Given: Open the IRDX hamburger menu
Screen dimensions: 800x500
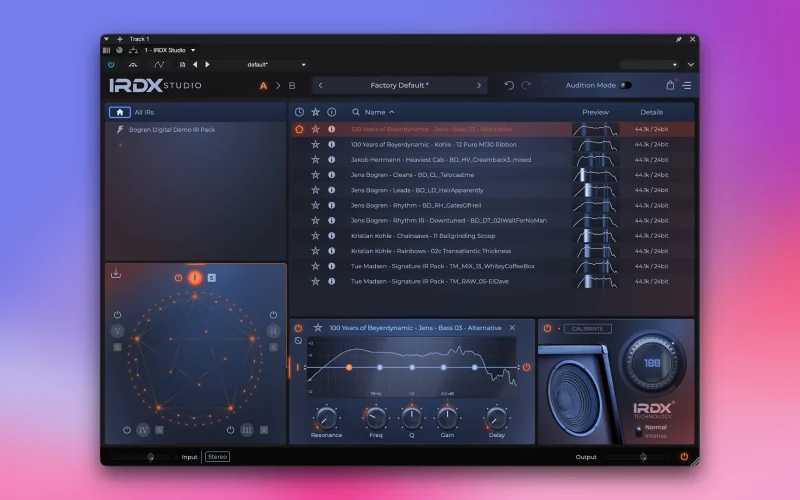Looking at the screenshot, I should pyautogui.click(x=687, y=86).
